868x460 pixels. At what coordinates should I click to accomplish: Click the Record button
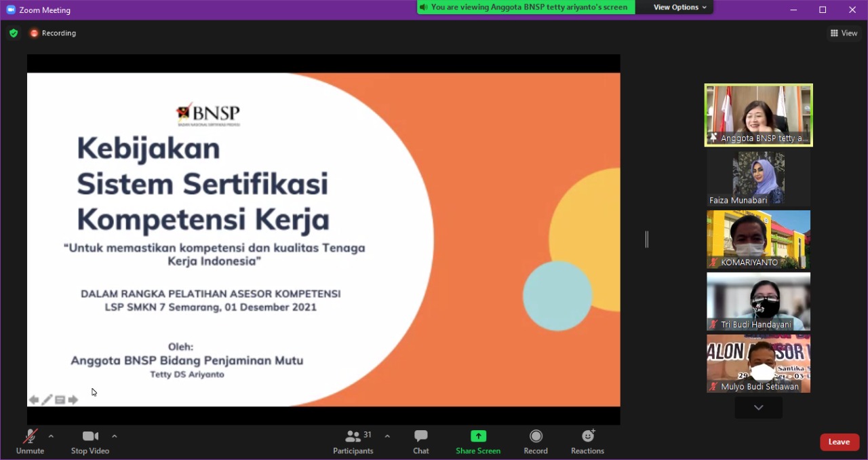point(536,442)
